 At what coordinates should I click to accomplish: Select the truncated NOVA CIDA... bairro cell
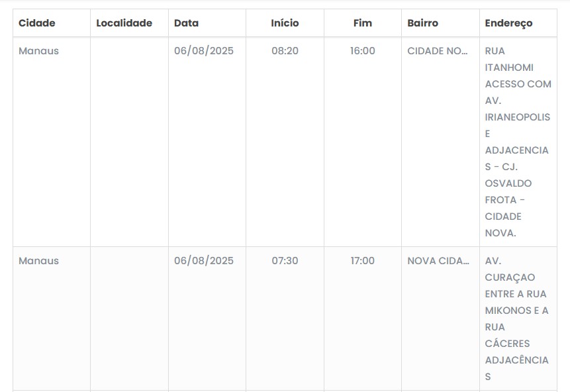click(x=438, y=261)
